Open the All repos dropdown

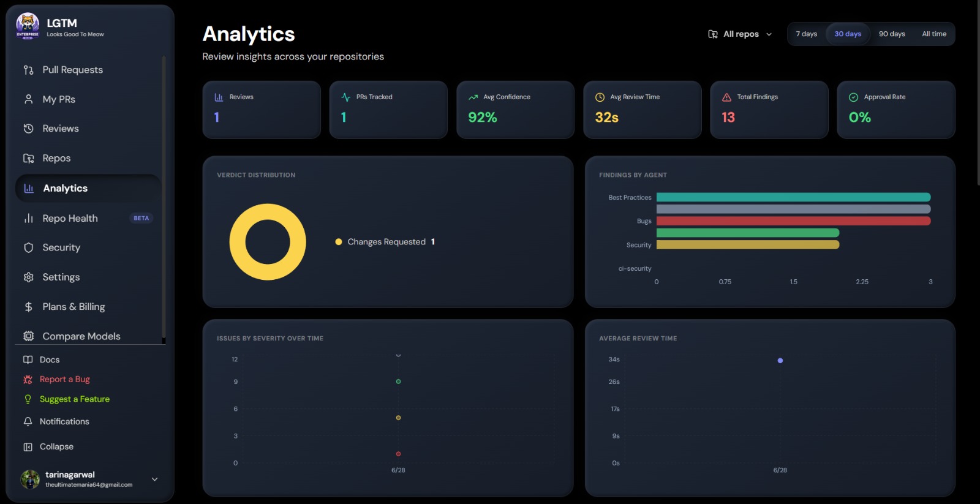(x=740, y=34)
